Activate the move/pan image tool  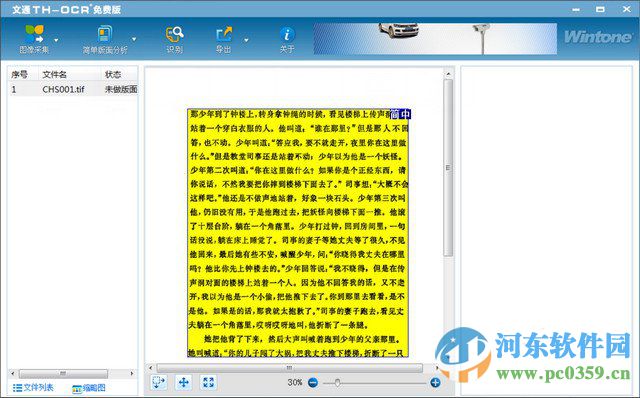coord(184,382)
